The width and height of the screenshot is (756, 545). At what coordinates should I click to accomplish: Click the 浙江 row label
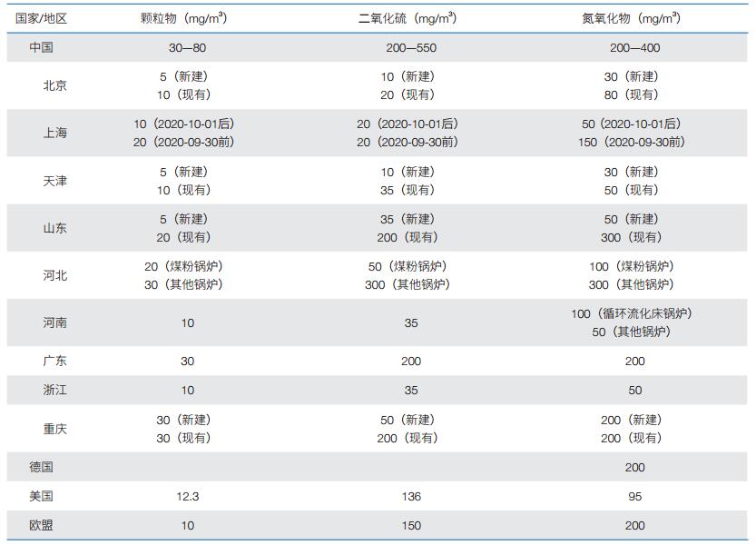(x=55, y=390)
